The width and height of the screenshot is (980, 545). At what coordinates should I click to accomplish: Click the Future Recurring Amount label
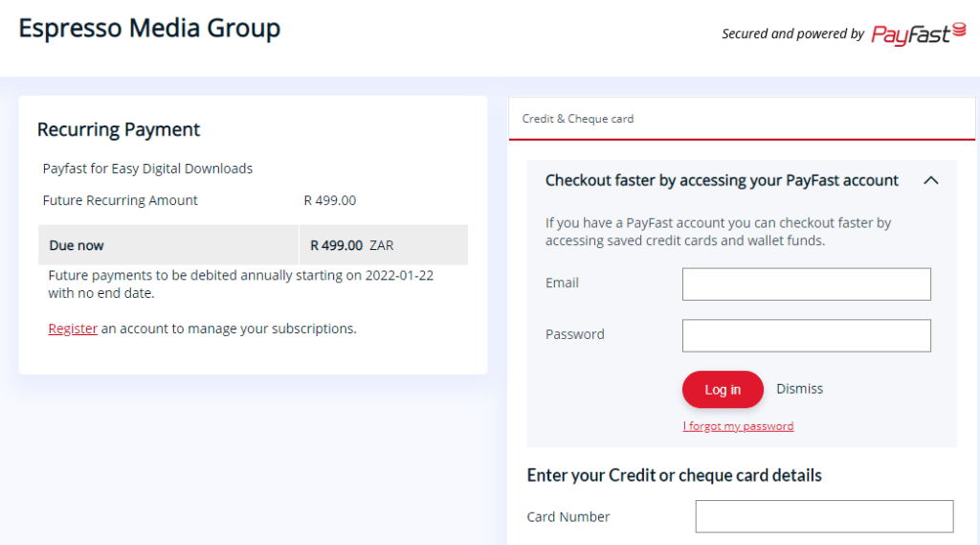click(121, 200)
